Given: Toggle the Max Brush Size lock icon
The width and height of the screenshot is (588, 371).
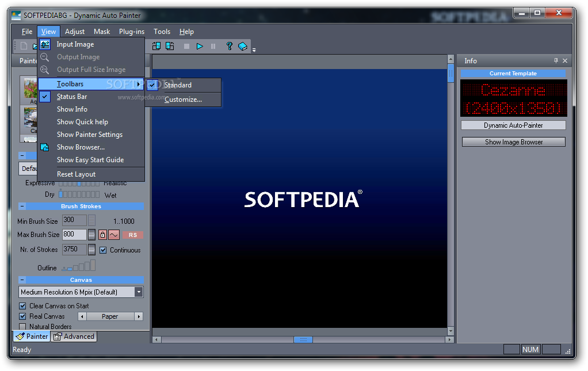Looking at the screenshot, I should tap(102, 235).
